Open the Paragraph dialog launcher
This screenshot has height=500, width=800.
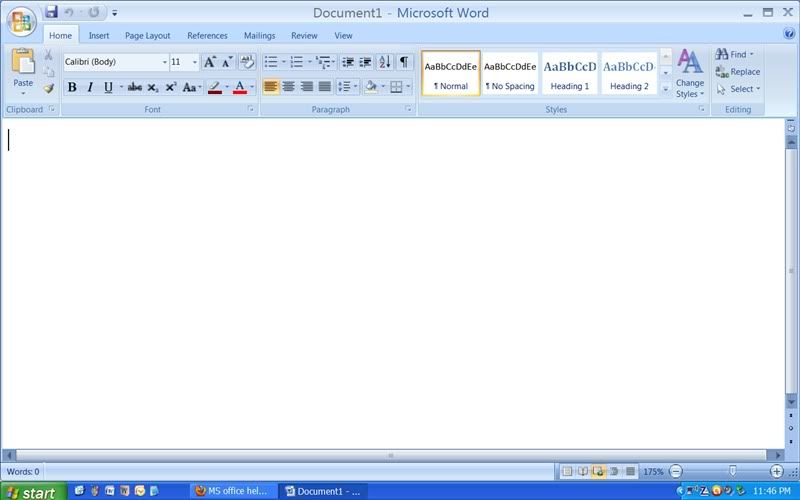(408, 109)
